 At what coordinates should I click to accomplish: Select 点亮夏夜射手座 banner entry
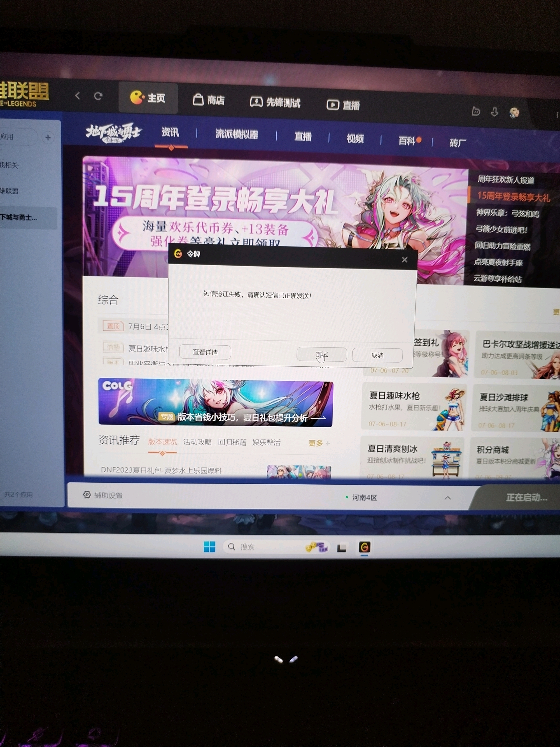498,262
